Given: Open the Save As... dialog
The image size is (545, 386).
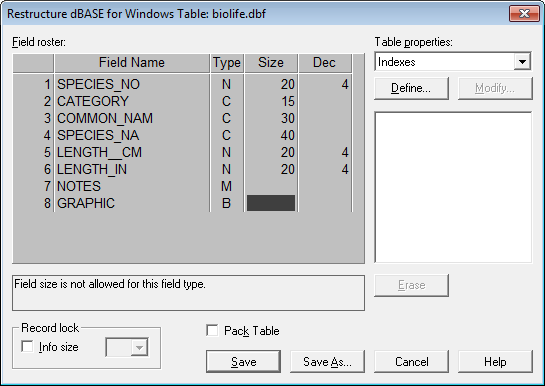Looking at the screenshot, I should tap(327, 361).
